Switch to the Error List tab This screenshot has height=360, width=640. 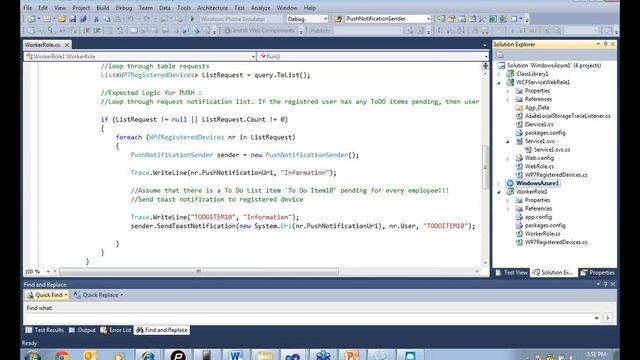pyautogui.click(x=116, y=330)
